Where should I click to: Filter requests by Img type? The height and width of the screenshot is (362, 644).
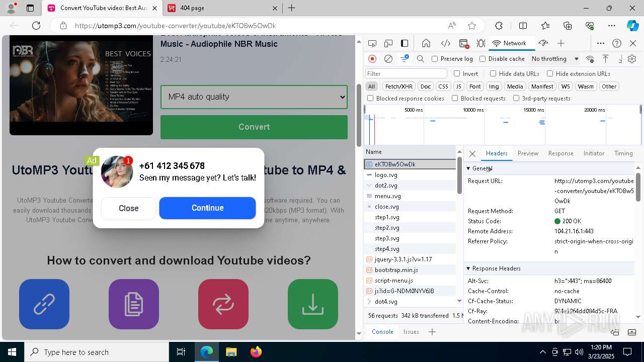click(x=494, y=86)
